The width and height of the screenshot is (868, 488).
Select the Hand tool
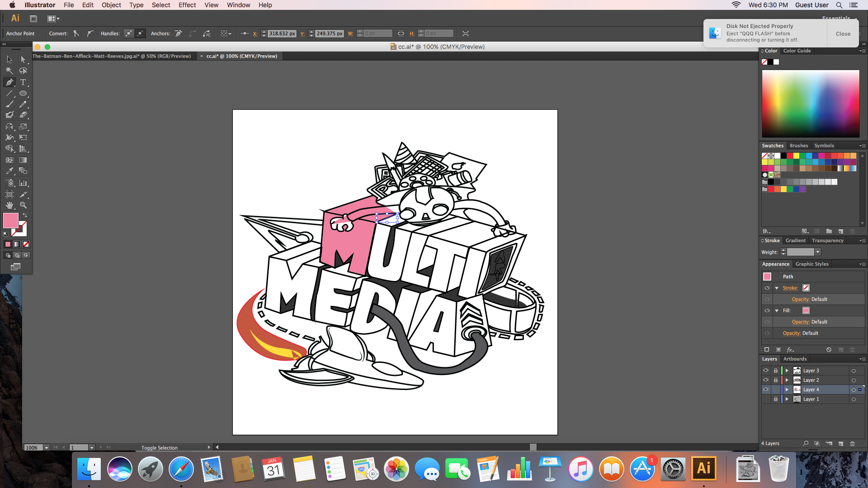point(9,205)
